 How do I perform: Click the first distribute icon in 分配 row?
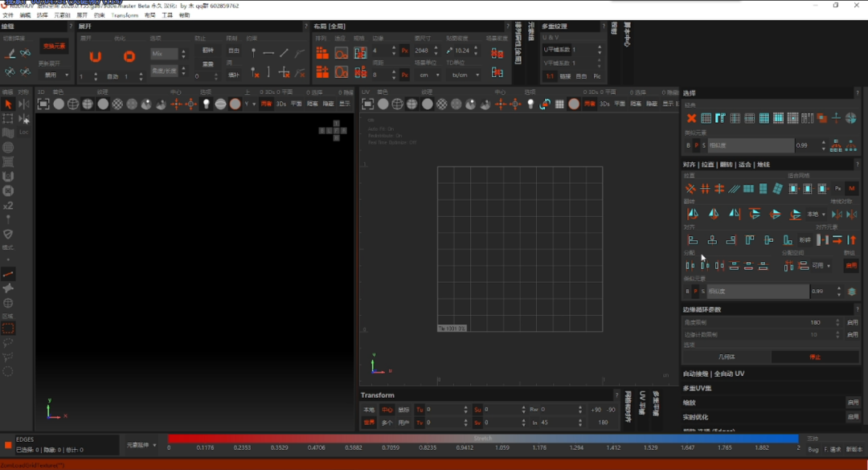pos(690,266)
